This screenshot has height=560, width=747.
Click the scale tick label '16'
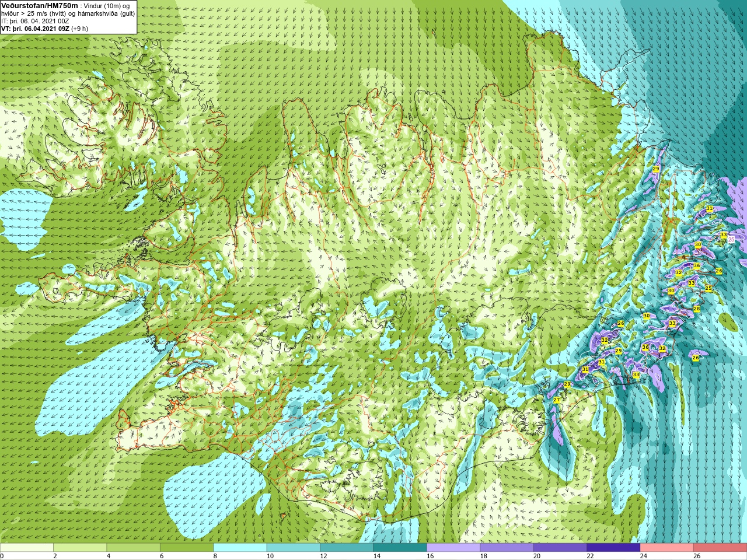pos(430,556)
